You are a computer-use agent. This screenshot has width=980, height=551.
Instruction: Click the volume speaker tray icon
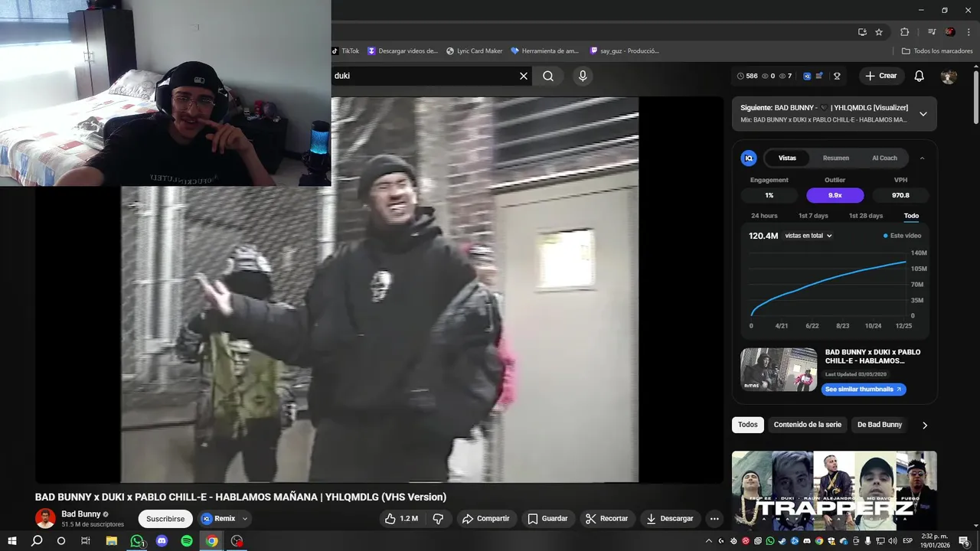coord(893,541)
